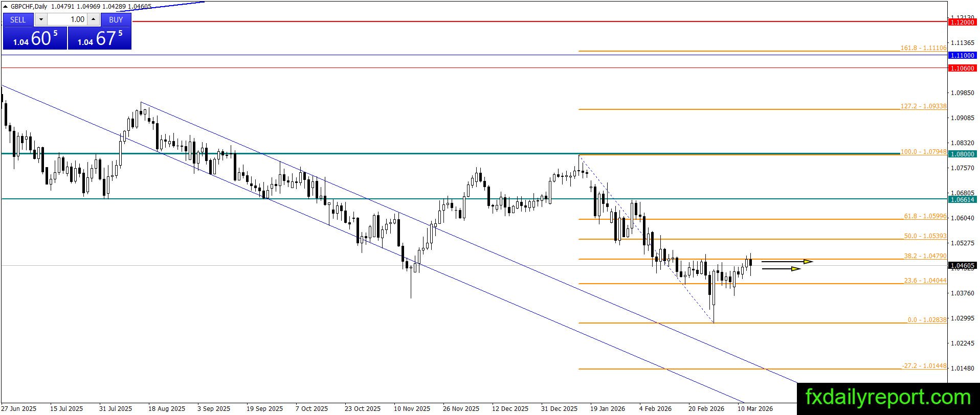Click the teal 1.08000 price level tag
980x415 pixels.
click(962, 154)
